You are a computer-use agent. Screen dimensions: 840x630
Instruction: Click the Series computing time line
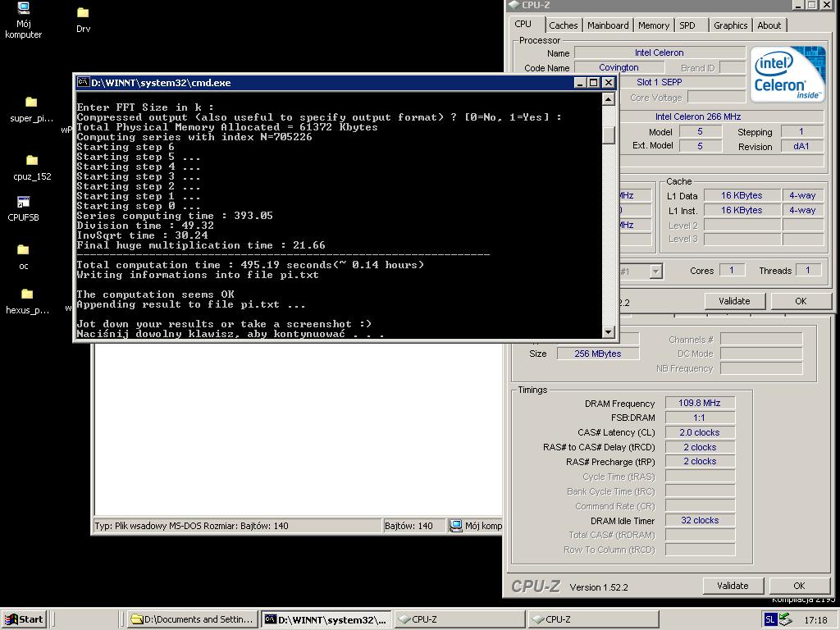[x=175, y=216]
